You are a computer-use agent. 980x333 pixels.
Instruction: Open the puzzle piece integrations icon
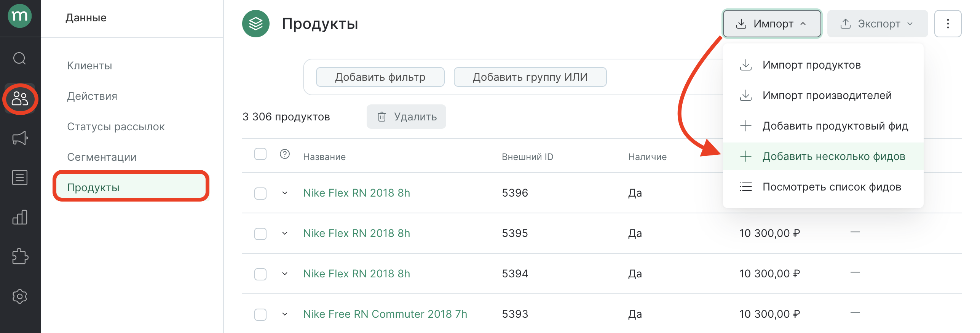click(x=20, y=256)
